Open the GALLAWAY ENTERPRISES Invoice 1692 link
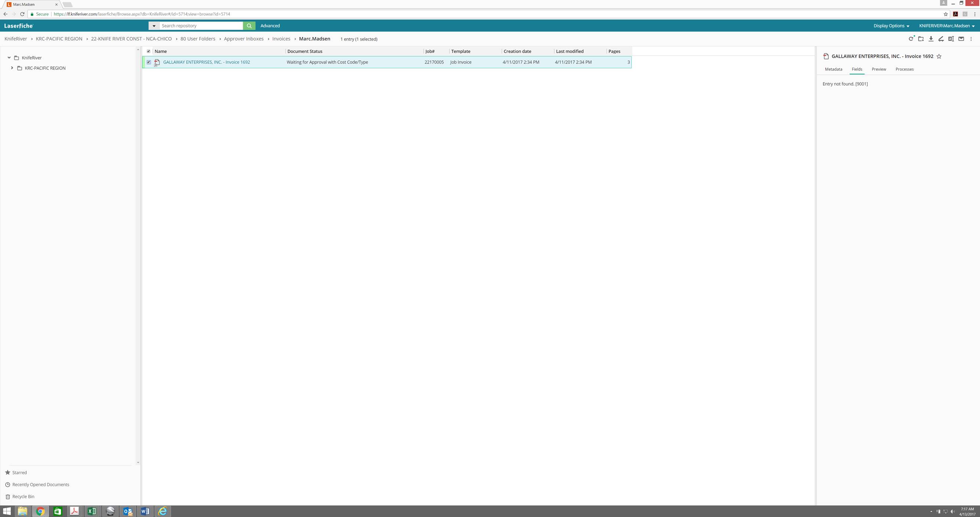Image resolution: width=980 pixels, height=517 pixels. (206, 62)
